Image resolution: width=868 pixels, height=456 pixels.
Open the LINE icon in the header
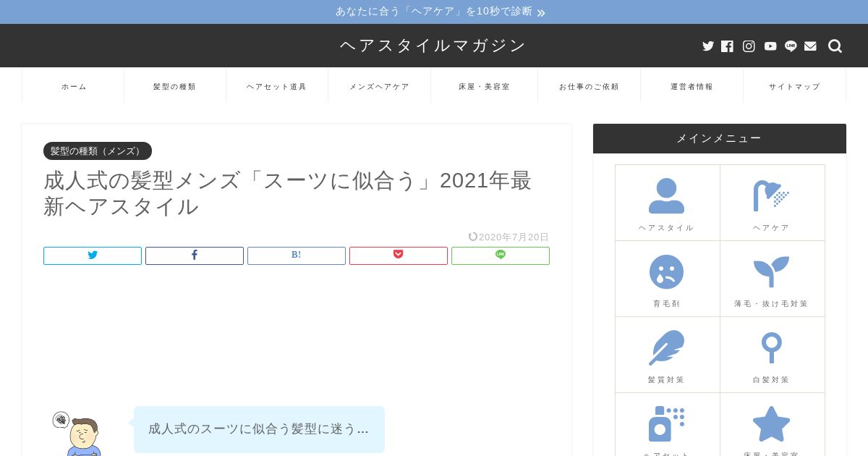tap(791, 46)
